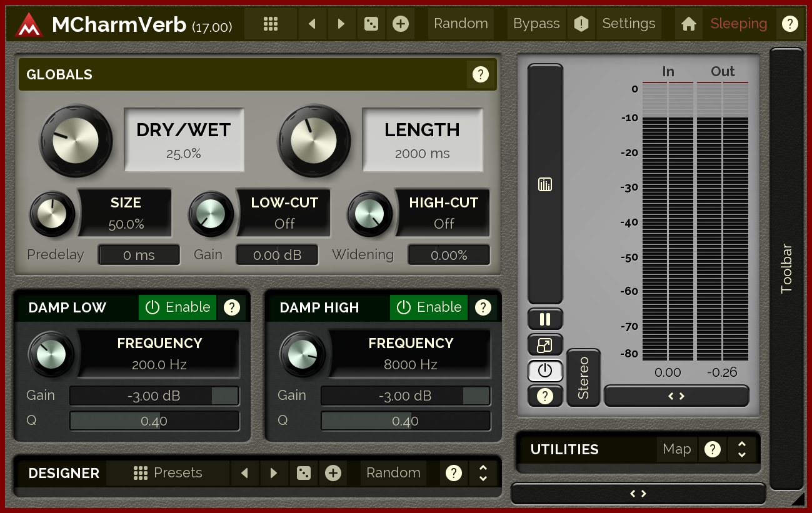Toggle the DAMP HIGH Enable button
This screenshot has height=513, width=812.
coord(429,307)
